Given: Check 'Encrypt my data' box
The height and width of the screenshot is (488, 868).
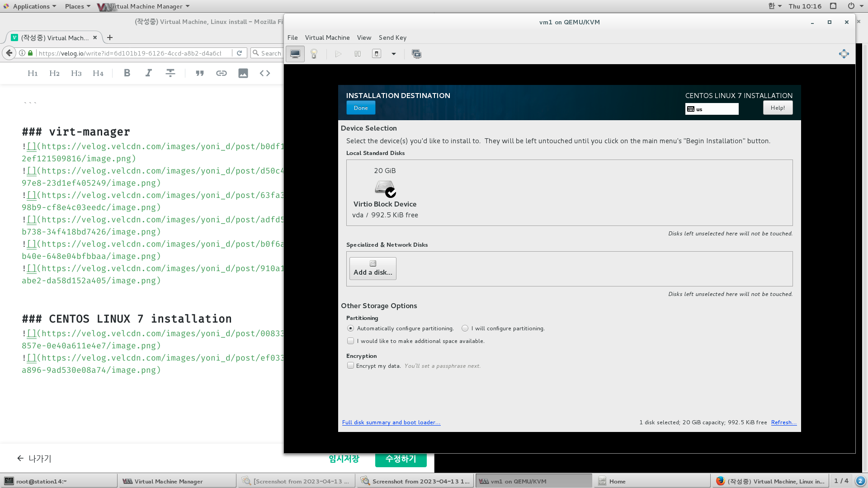Looking at the screenshot, I should point(350,366).
